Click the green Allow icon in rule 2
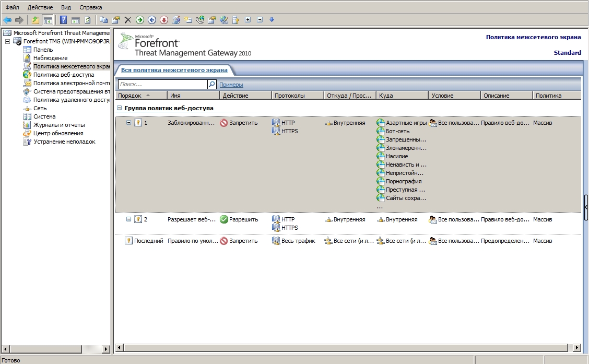 tap(224, 219)
